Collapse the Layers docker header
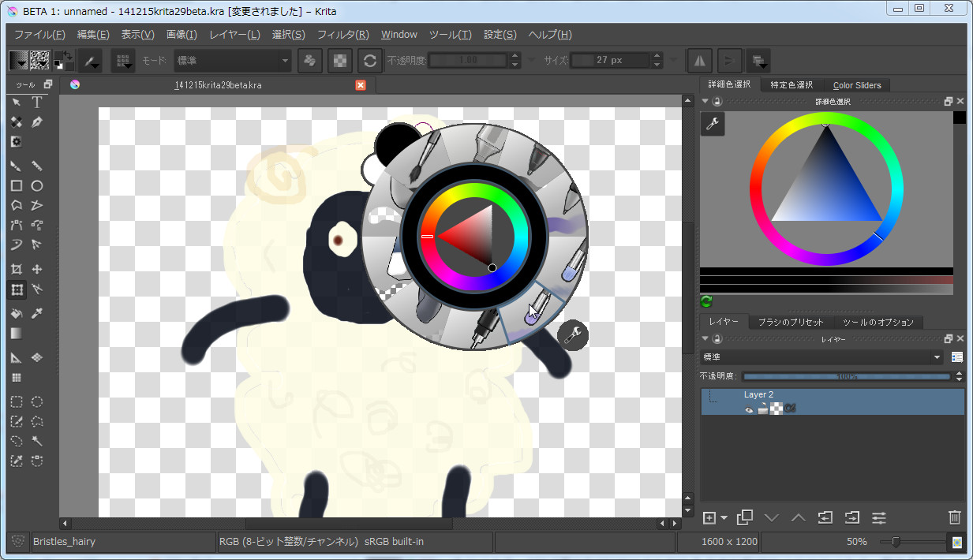973x560 pixels. (x=705, y=338)
